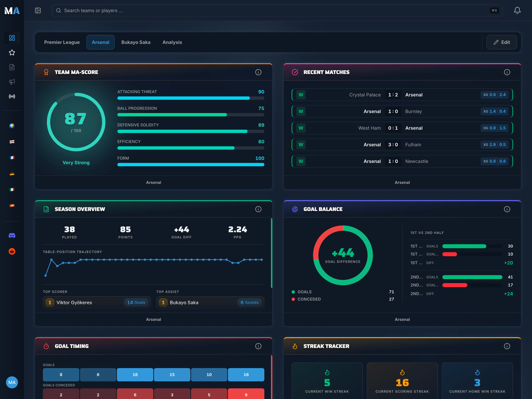The height and width of the screenshot is (399, 532).
Task: Open the Crystal Palace 1:2 Arsenal match
Action: pos(402,95)
